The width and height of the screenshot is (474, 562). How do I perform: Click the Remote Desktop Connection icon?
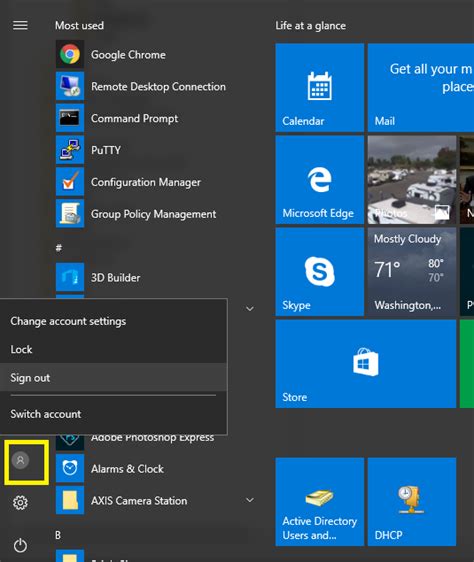click(70, 86)
